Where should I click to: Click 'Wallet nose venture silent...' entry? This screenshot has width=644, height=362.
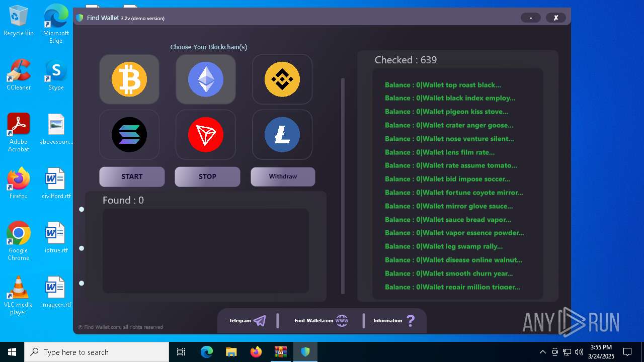(449, 139)
